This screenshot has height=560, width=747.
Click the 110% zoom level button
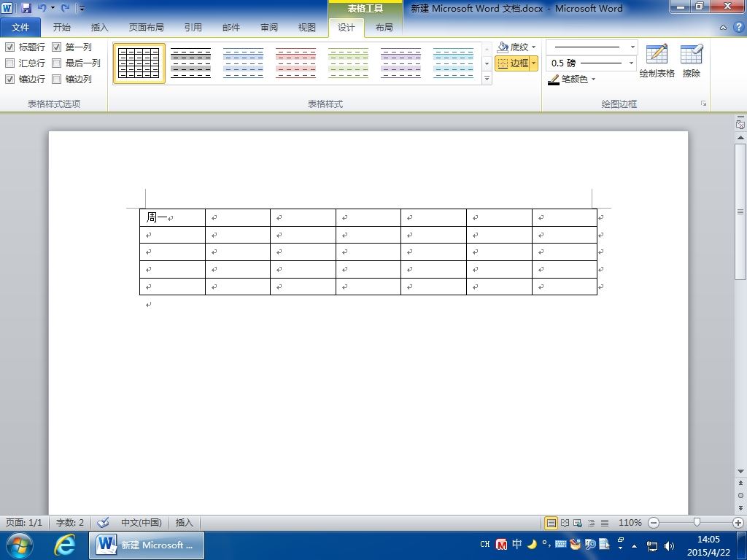click(x=630, y=523)
